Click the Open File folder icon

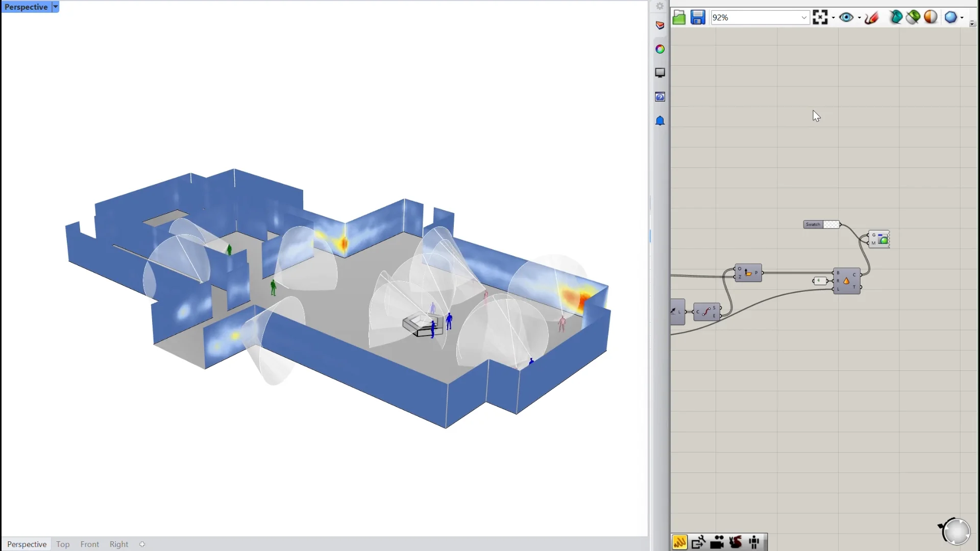679,18
